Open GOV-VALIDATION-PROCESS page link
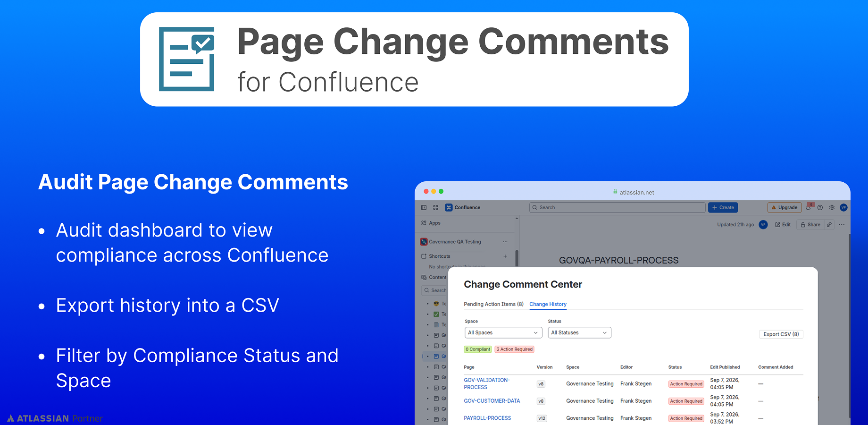The height and width of the screenshot is (425, 868). click(x=487, y=383)
